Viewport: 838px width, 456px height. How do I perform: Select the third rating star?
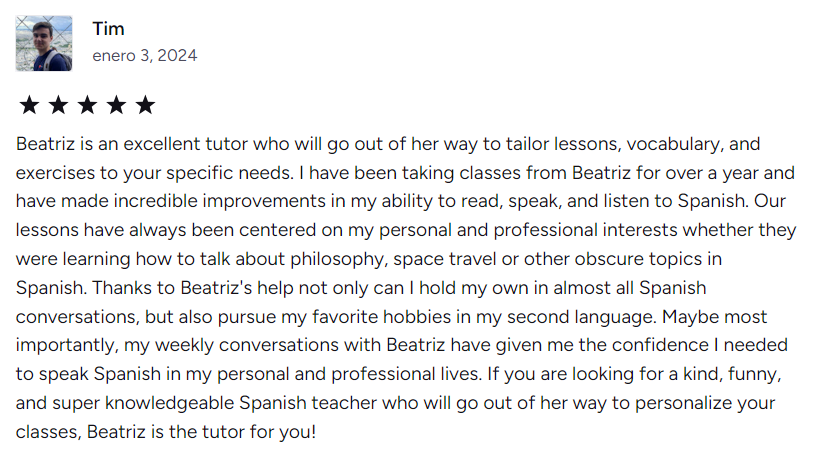point(87,105)
